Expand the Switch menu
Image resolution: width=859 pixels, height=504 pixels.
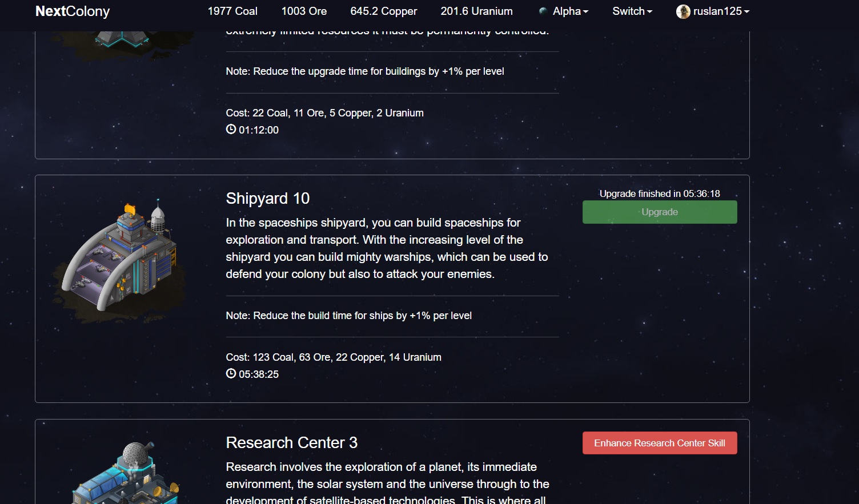632,11
